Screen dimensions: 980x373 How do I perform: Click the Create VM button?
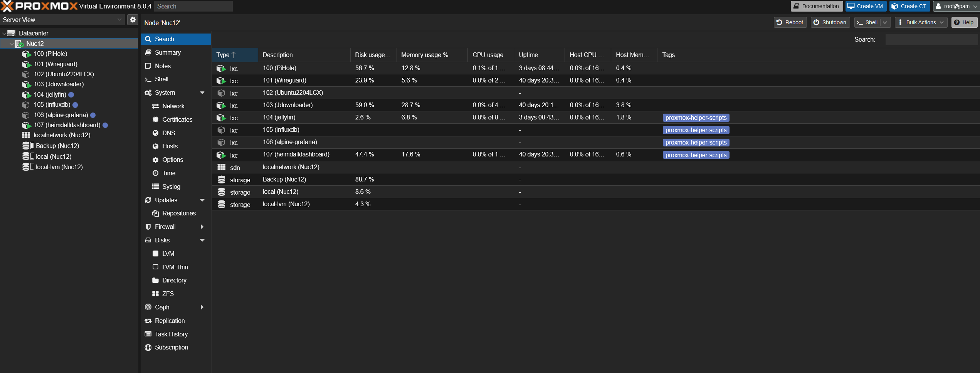click(x=865, y=6)
